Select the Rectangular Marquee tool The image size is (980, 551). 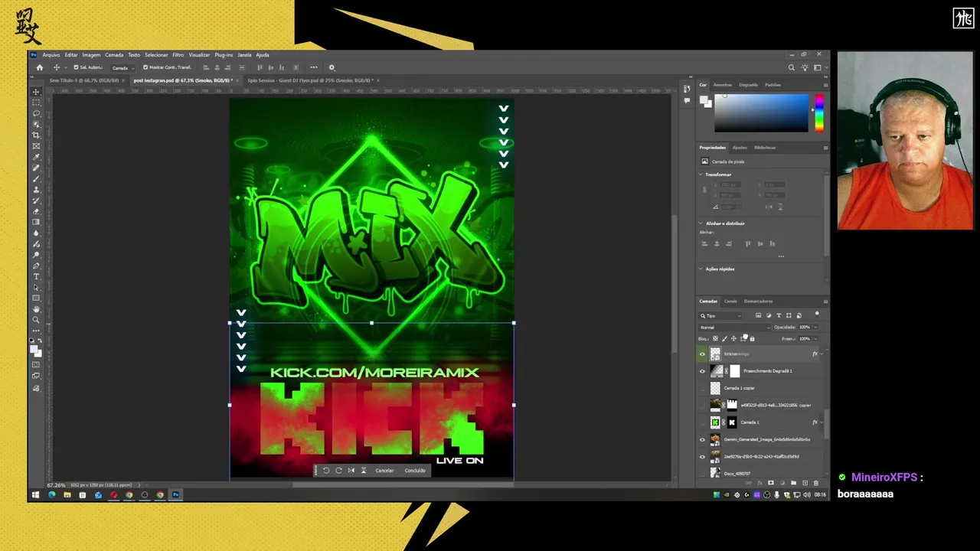[x=36, y=103]
